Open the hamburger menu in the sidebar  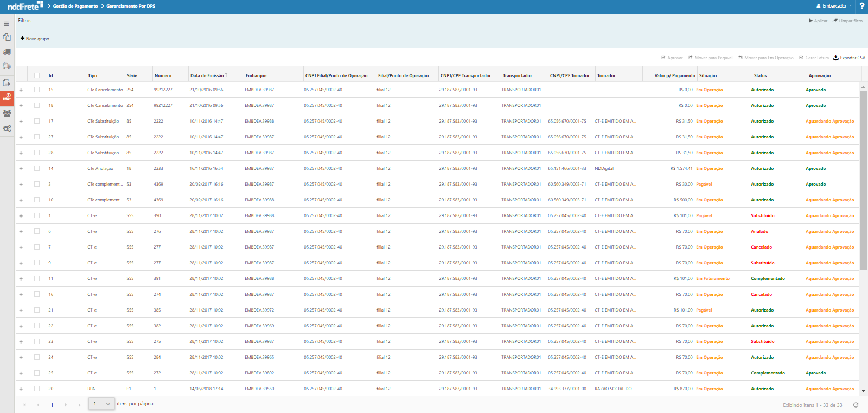pyautogui.click(x=7, y=24)
